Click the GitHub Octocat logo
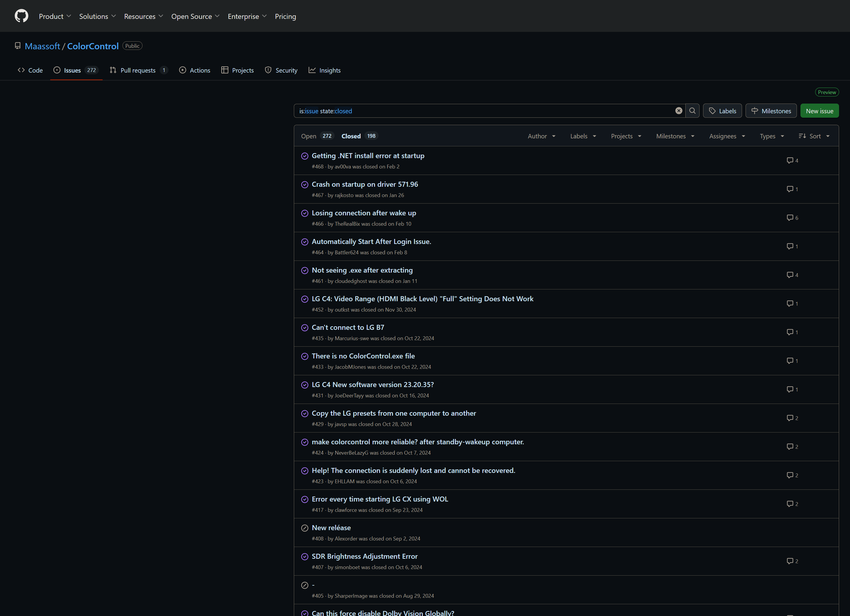This screenshot has width=850, height=616. click(21, 16)
